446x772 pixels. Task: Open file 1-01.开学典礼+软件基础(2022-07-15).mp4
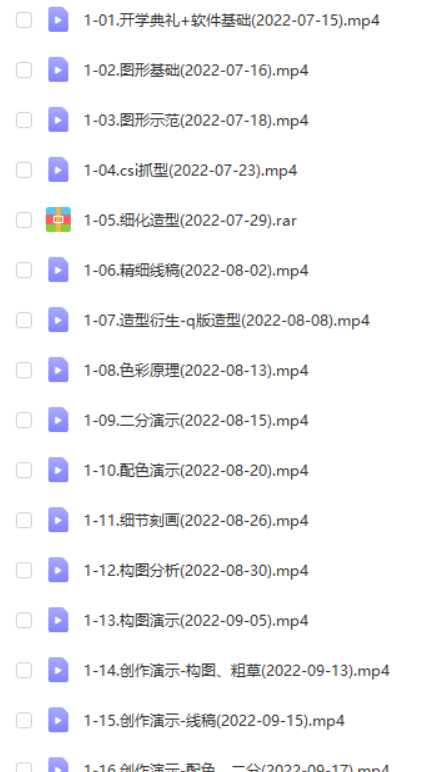pyautogui.click(x=231, y=20)
